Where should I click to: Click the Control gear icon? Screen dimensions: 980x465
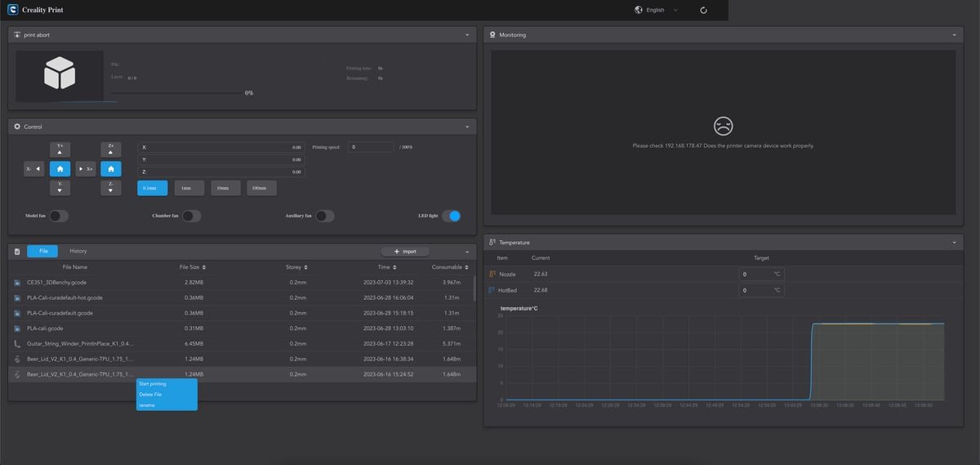17,127
